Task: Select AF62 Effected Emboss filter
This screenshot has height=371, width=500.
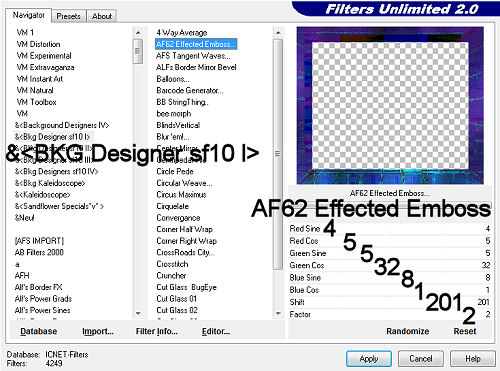Action: (196, 44)
